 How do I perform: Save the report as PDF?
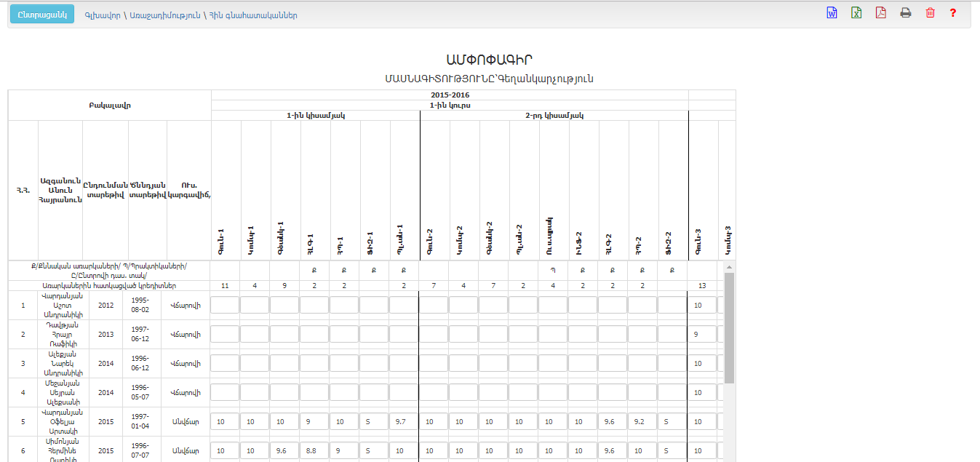(880, 13)
